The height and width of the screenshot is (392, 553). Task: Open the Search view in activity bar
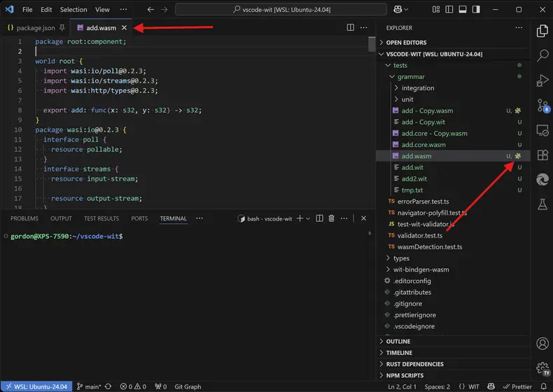point(542,55)
